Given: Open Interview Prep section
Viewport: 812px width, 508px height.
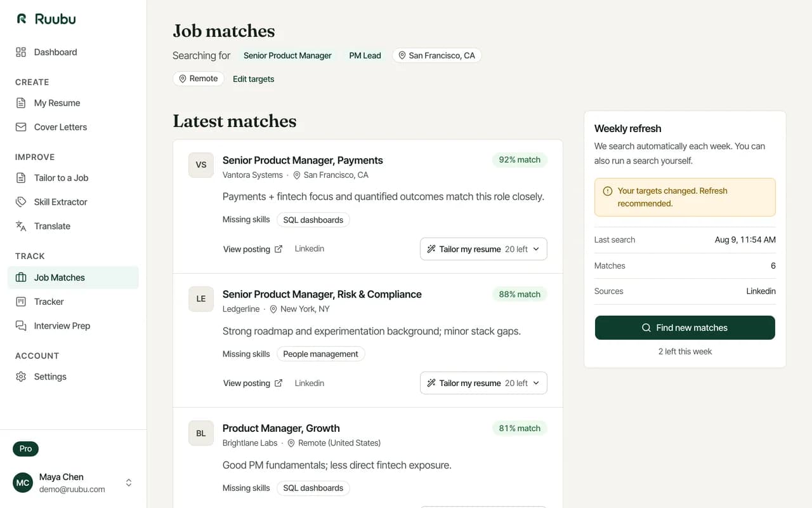Looking at the screenshot, I should [74, 326].
